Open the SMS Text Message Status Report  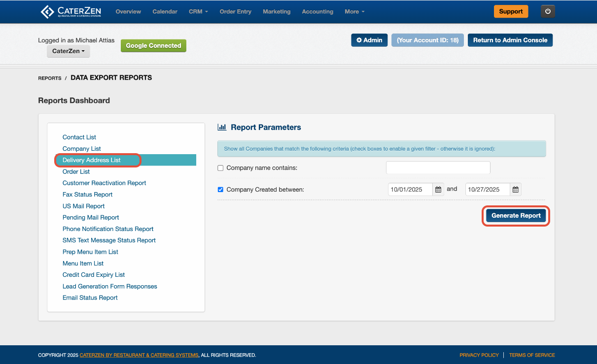pyautogui.click(x=109, y=240)
